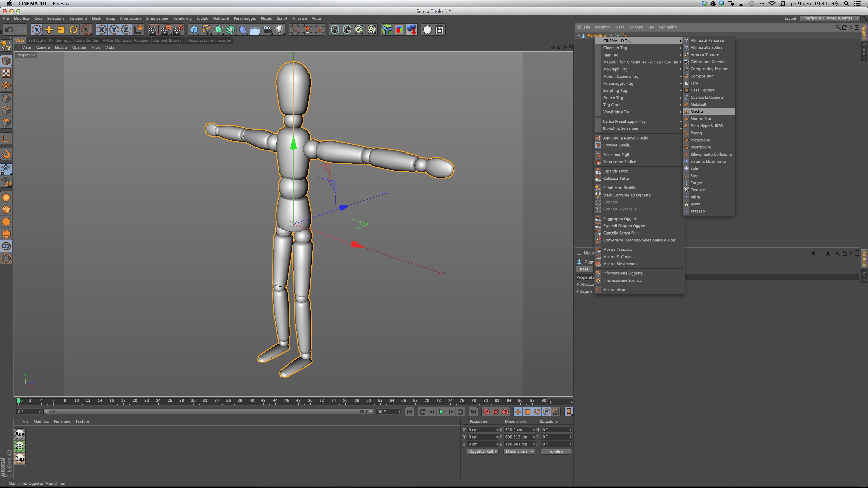Open the camera object icon
Image resolution: width=868 pixels, height=488 pixels.
tap(267, 30)
